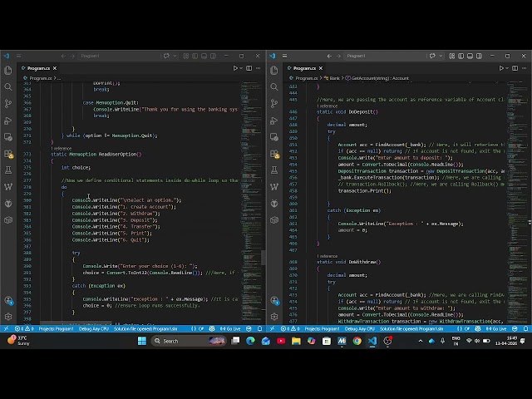Open Explorer in the right VS Code window

pyautogui.click(x=274, y=70)
